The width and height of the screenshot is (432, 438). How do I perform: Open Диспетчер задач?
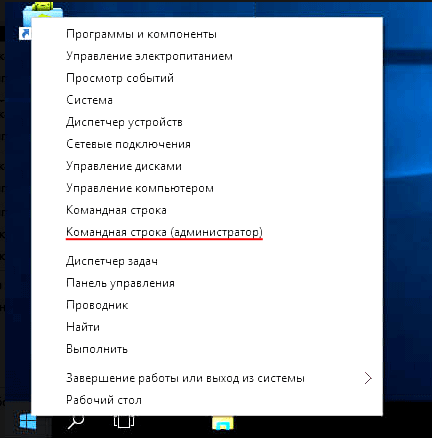pyautogui.click(x=112, y=261)
